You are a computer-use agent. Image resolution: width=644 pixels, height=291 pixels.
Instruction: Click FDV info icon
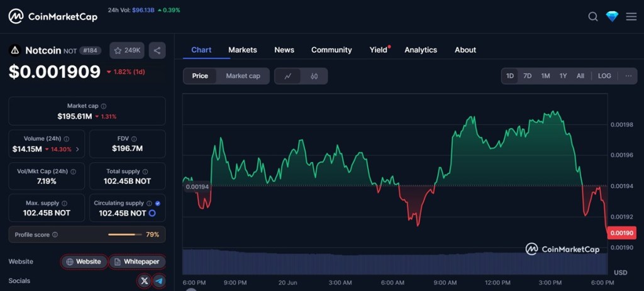[x=134, y=139]
